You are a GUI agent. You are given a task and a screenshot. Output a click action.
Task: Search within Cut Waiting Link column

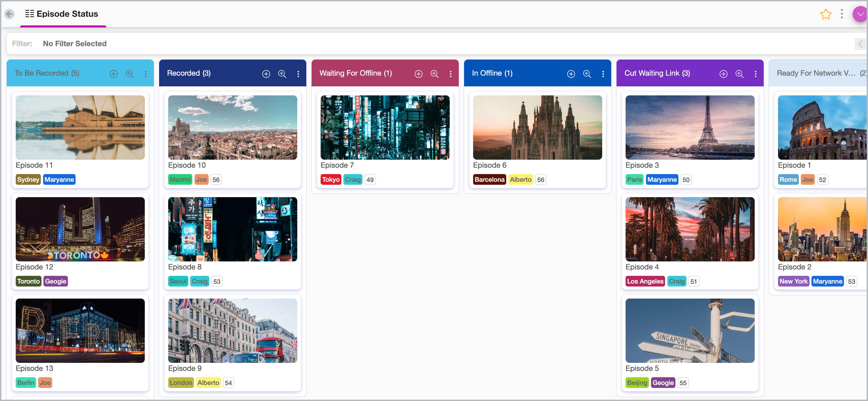[x=739, y=74]
